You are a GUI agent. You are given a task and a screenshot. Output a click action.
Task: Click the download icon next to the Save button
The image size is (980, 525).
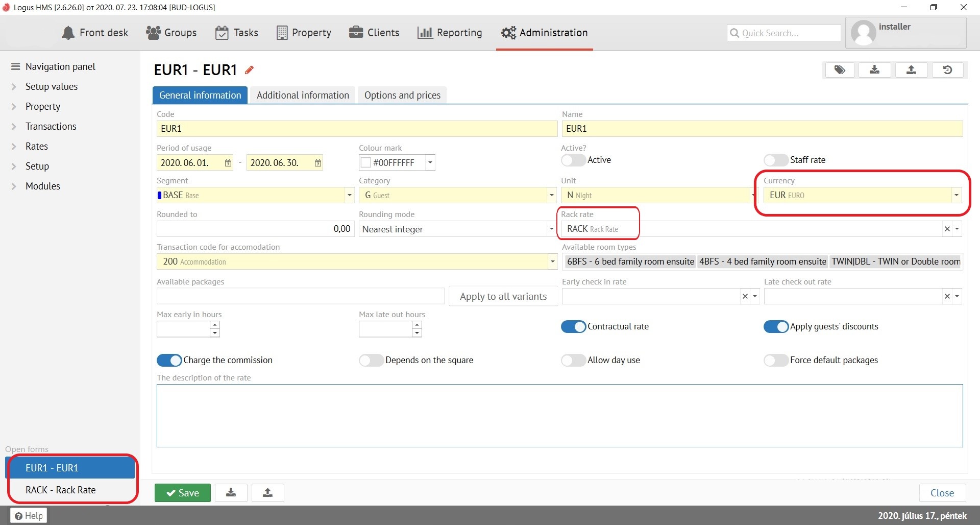click(x=231, y=492)
